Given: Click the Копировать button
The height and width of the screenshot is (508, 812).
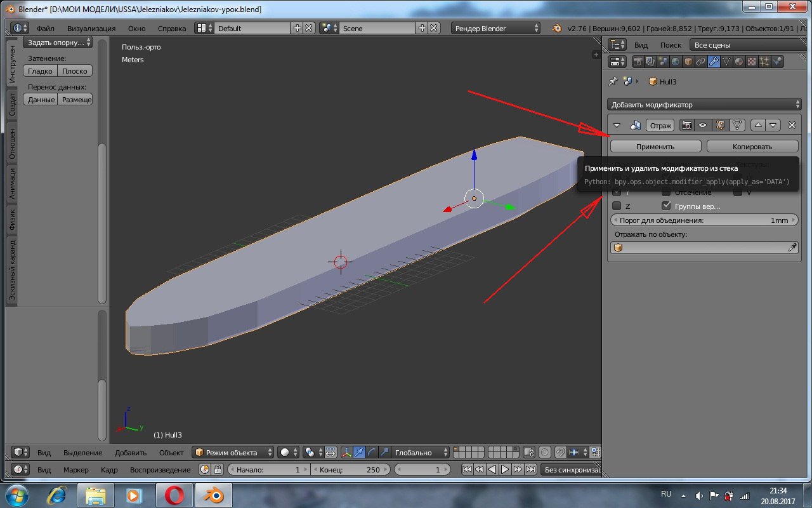Looking at the screenshot, I should (752, 146).
